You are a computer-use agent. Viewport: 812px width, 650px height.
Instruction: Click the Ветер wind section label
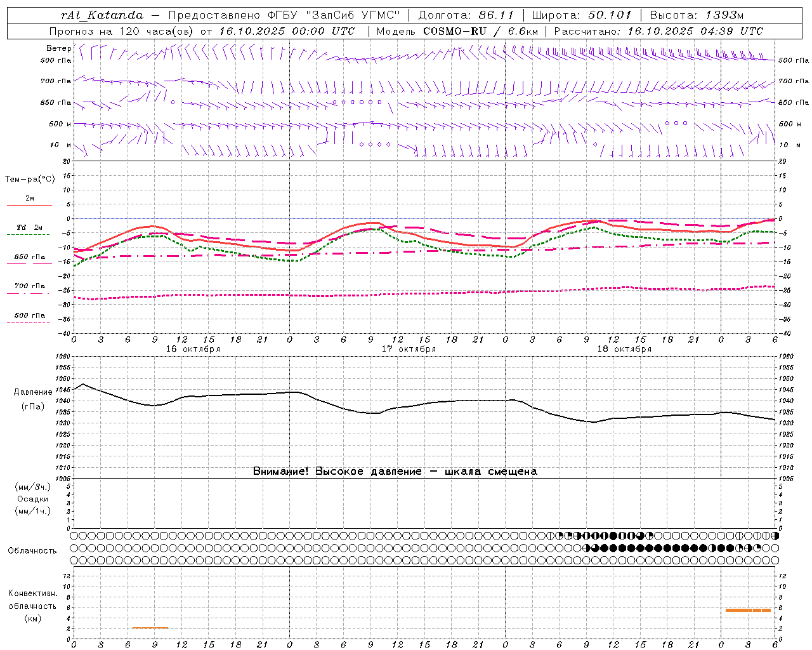coord(58,48)
